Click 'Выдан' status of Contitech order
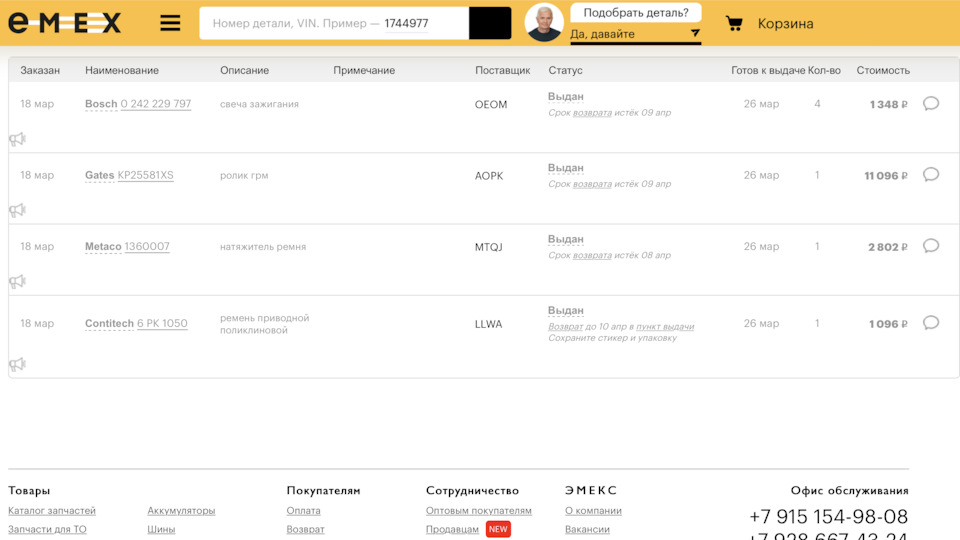 [x=566, y=310]
